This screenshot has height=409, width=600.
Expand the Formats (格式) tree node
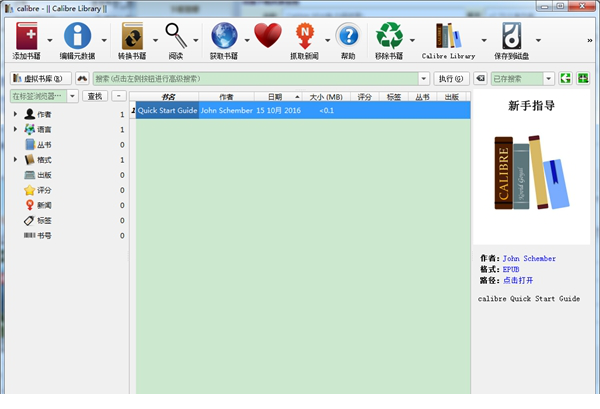pos(15,159)
